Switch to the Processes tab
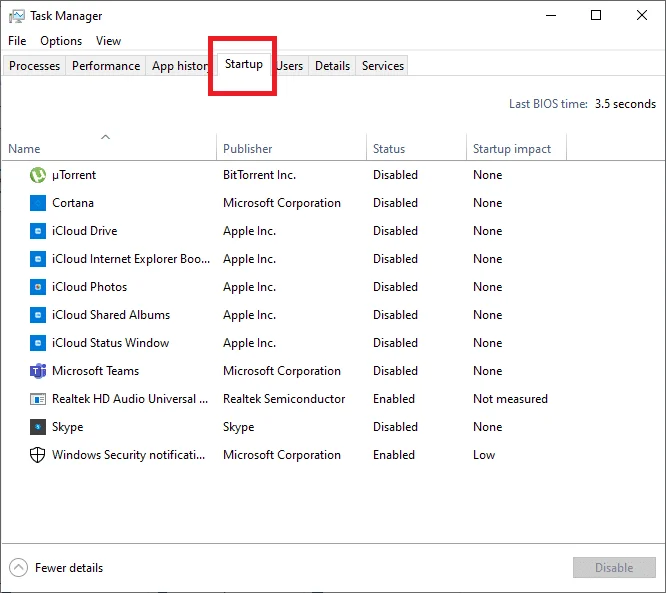 (34, 66)
